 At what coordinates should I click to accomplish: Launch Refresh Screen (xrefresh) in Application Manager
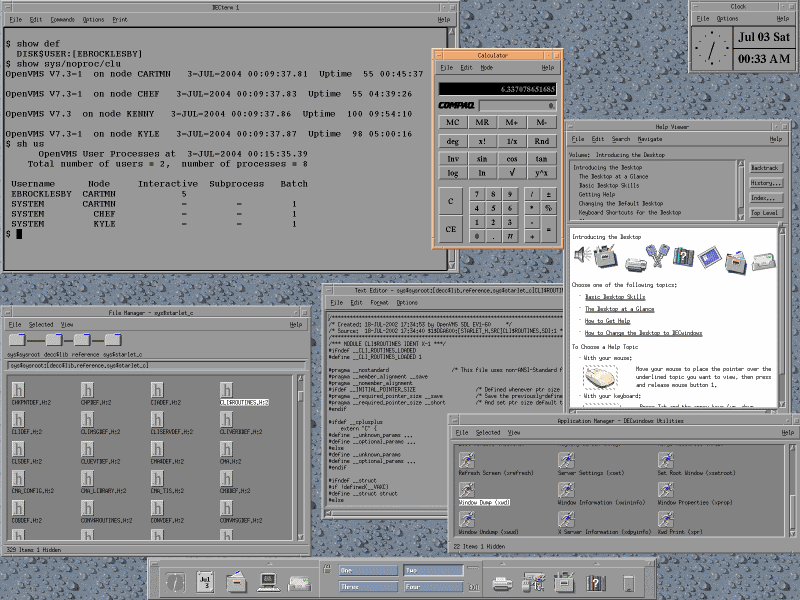pos(466,460)
